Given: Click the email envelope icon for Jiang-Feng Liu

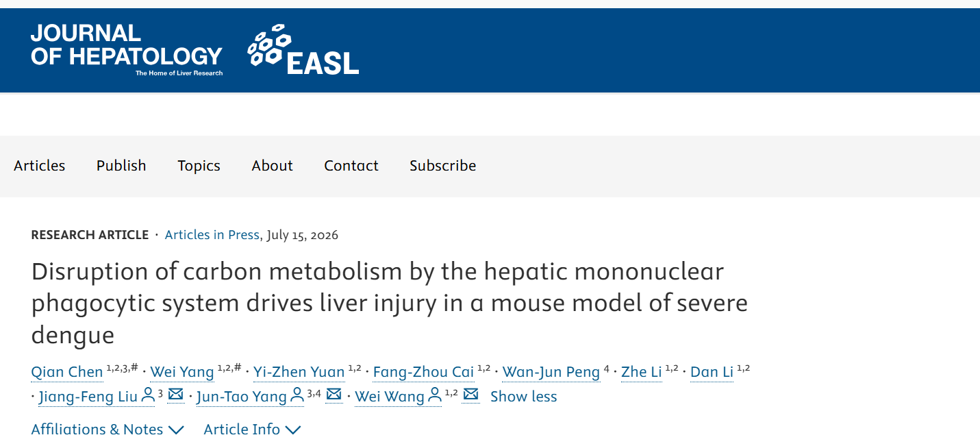Looking at the screenshot, I should [x=176, y=395].
